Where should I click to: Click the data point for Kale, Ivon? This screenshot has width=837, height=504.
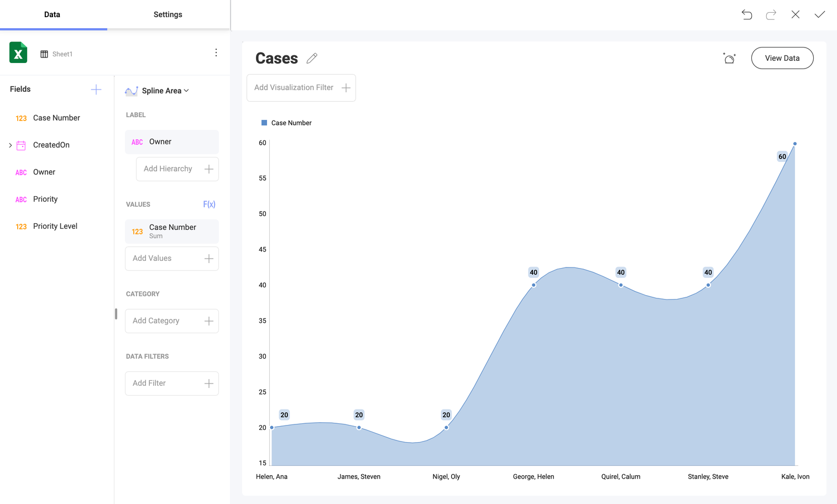coord(795,144)
